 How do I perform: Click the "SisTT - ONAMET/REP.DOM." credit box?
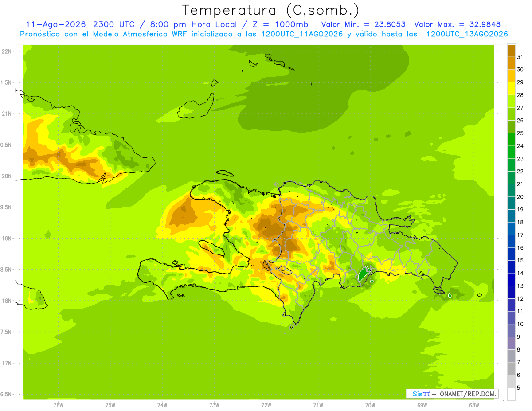452,394
